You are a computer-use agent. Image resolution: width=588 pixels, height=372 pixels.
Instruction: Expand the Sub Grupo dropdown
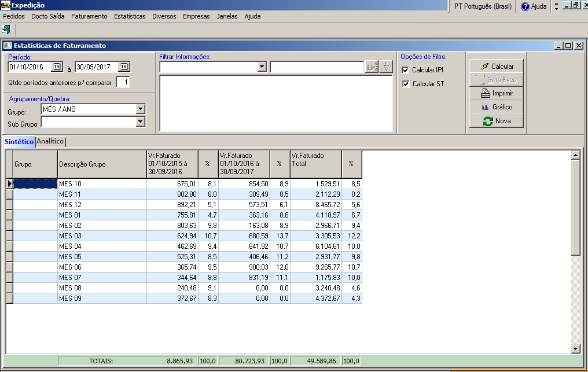tap(140, 121)
